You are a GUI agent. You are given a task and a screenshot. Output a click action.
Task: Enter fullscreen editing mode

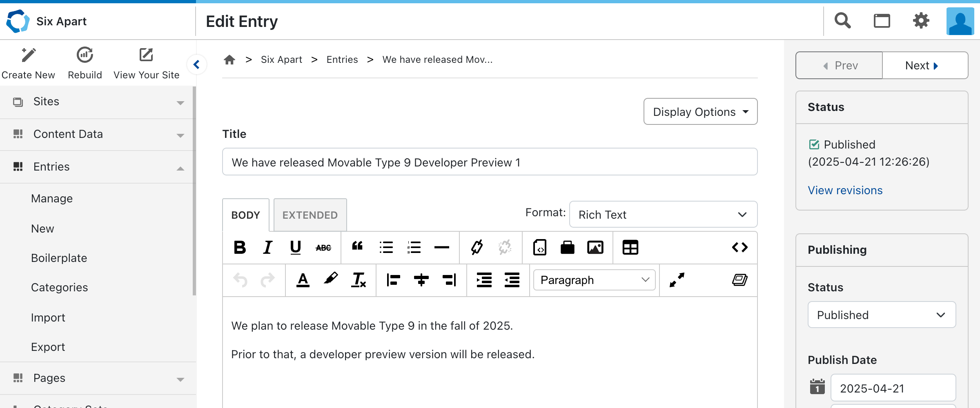pyautogui.click(x=677, y=280)
